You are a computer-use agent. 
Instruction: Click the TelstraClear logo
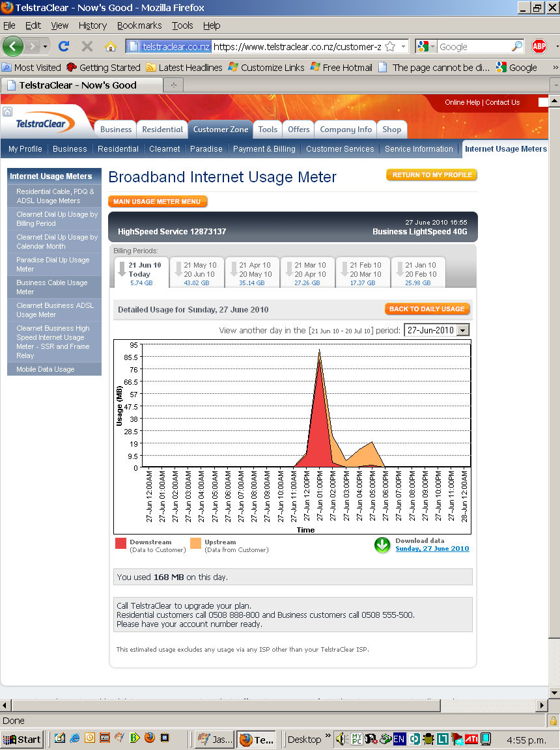coord(45,123)
